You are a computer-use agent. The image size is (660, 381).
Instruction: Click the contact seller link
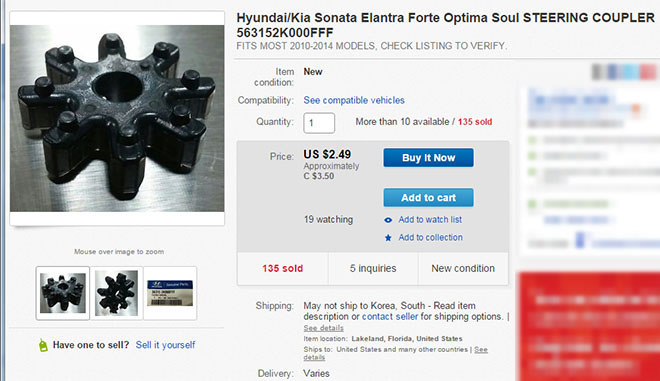390,317
